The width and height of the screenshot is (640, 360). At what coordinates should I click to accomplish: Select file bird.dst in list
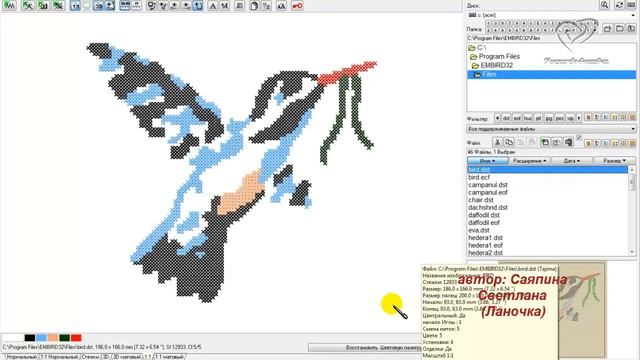[x=547, y=169]
